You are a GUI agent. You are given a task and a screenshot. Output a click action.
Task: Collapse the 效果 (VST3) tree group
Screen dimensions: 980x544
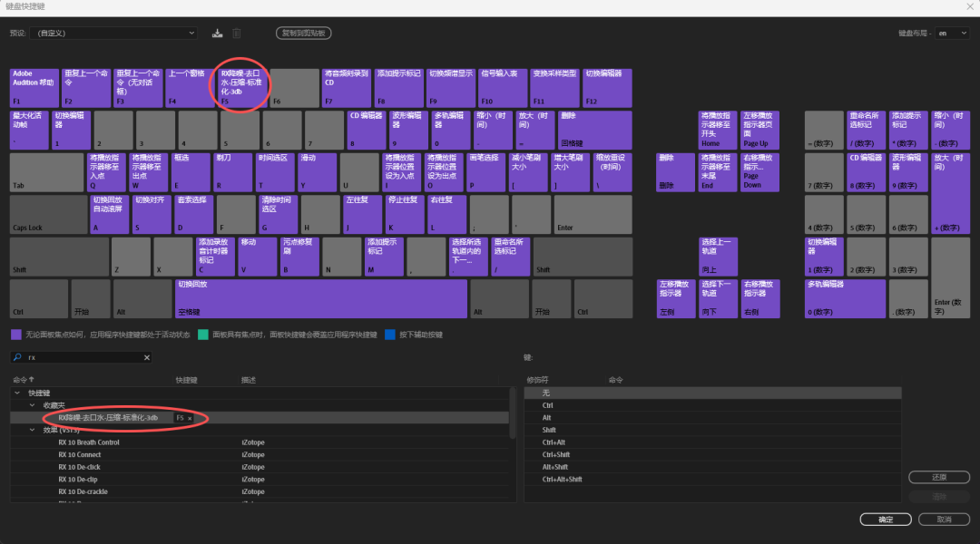tap(33, 430)
